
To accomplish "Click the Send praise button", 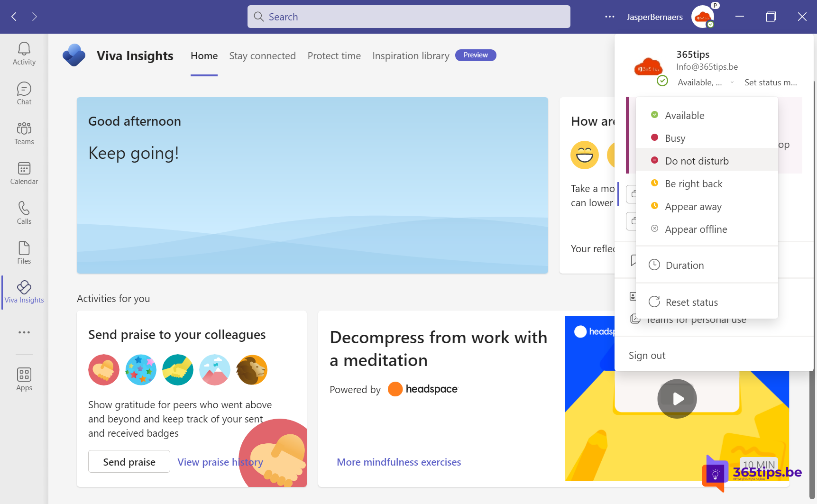I will (129, 461).
